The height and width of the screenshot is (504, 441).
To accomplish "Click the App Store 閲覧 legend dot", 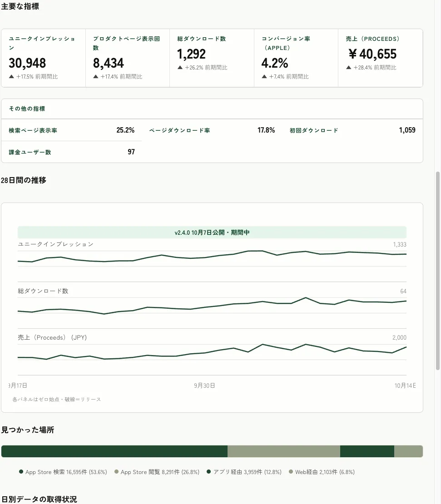I will point(116,472).
